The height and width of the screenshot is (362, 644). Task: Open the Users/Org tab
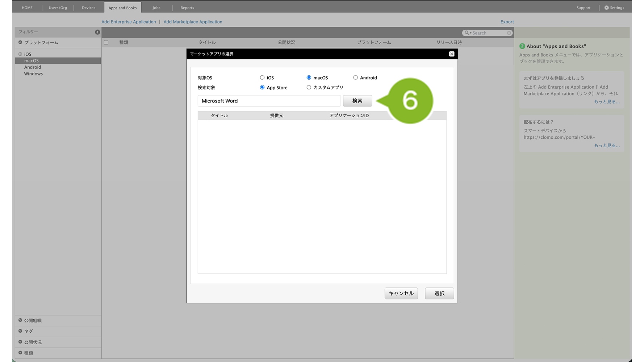tap(58, 8)
